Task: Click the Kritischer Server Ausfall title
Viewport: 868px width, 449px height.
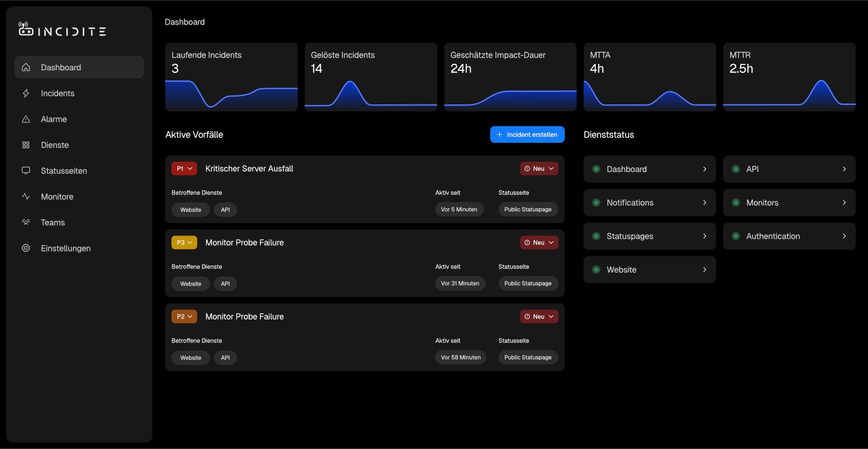Action: coord(249,168)
